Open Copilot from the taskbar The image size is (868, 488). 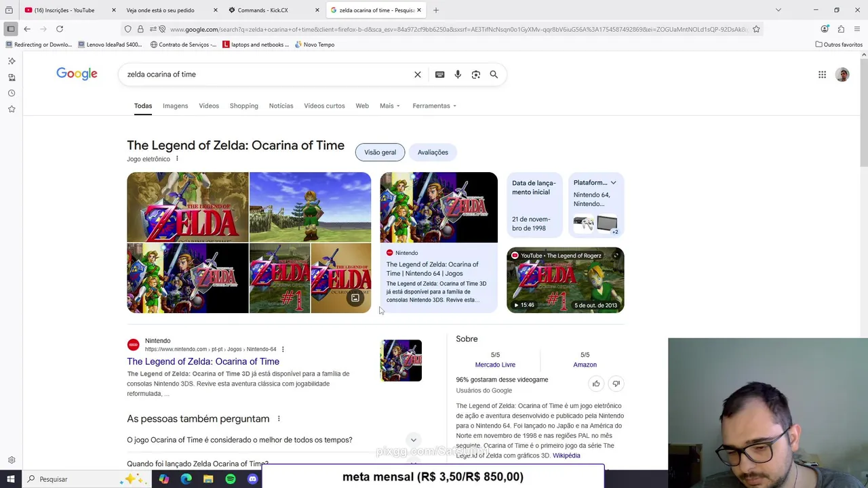pyautogui.click(x=164, y=479)
